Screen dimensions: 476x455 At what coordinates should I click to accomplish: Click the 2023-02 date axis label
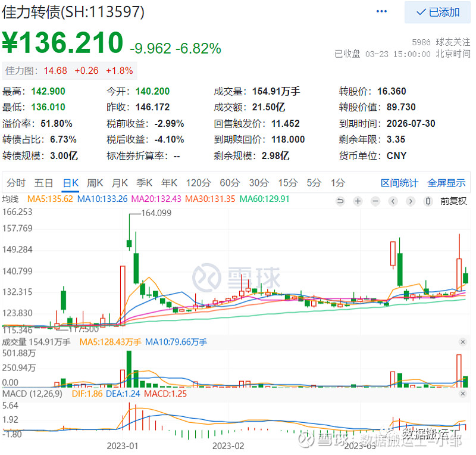[228, 446]
